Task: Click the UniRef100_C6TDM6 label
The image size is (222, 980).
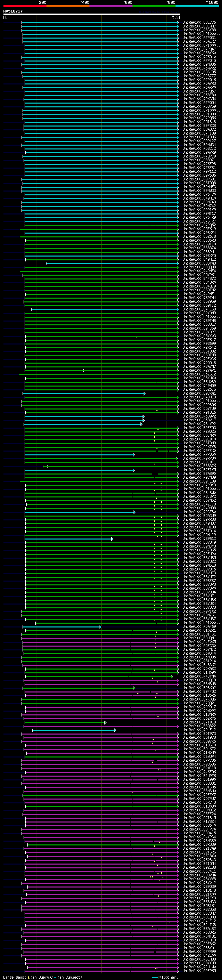Action: pyautogui.click(x=199, y=137)
